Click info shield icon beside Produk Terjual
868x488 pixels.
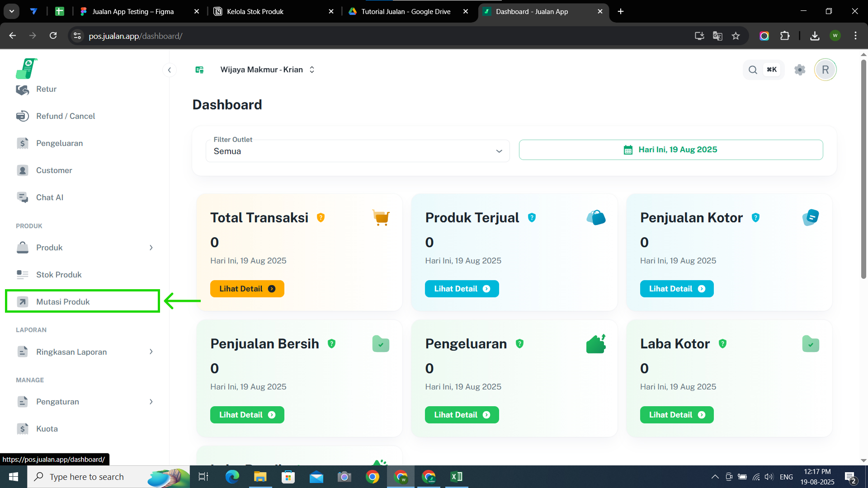coord(532,218)
